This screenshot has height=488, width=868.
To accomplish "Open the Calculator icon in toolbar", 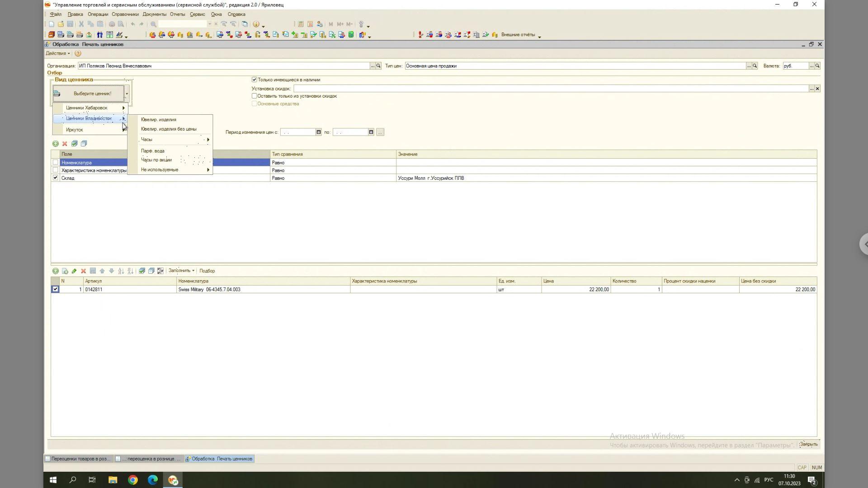I will (x=301, y=24).
